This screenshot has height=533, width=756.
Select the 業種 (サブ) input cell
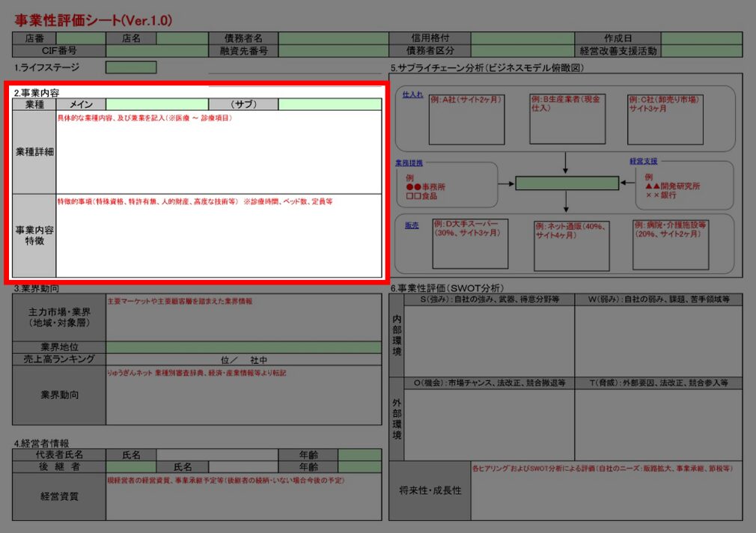coord(330,104)
